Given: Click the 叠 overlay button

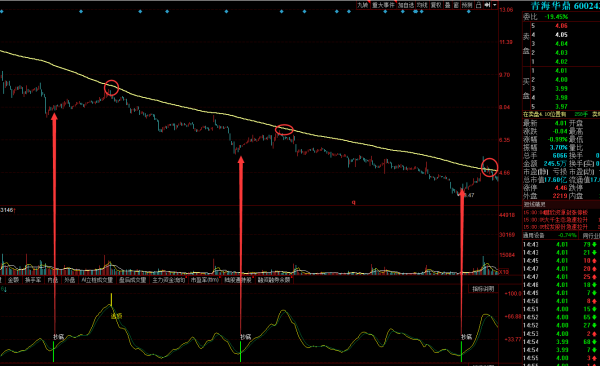Looking at the screenshot, I should 447,5.
